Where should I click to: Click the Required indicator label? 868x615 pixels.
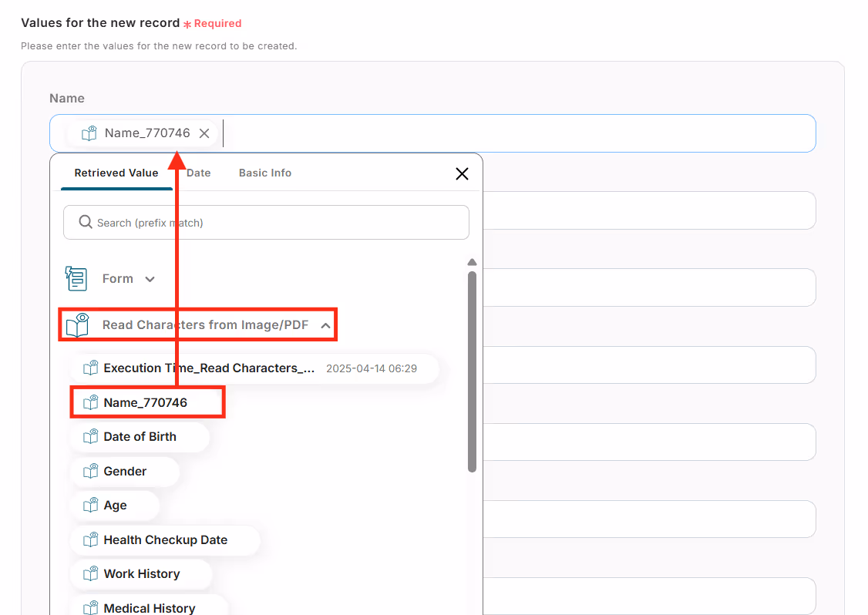point(213,23)
